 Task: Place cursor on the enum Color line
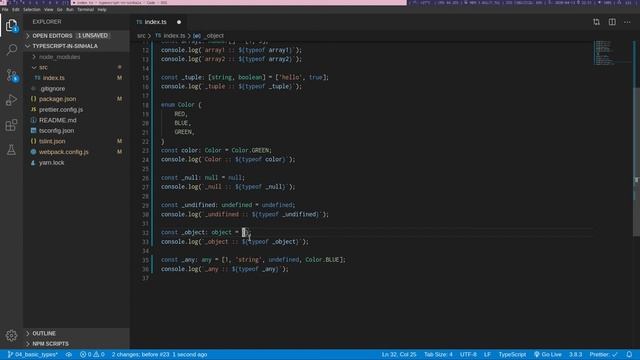(181, 105)
